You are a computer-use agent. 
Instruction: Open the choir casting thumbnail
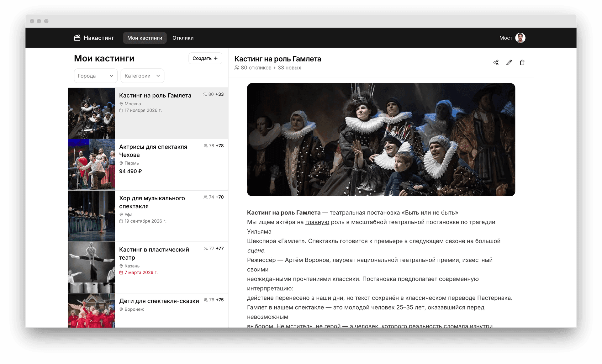(91, 216)
